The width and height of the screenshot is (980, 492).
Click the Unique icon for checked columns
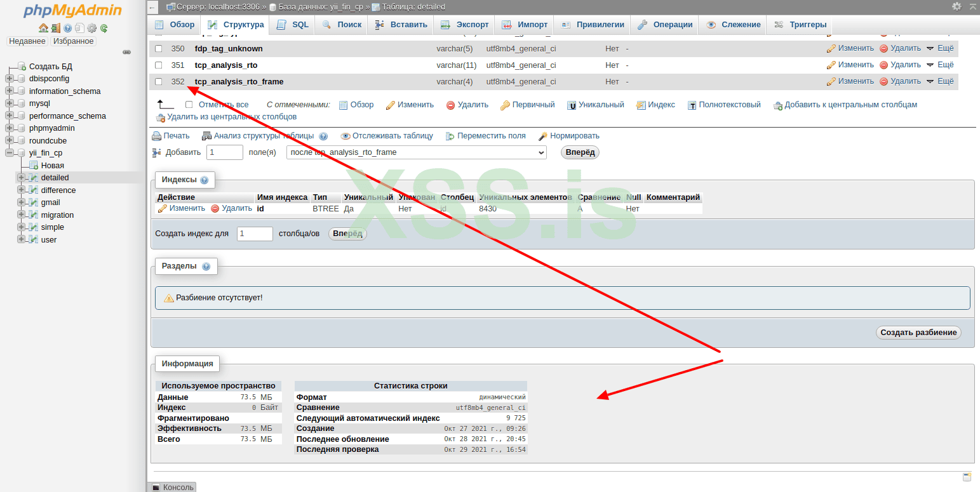tap(572, 105)
